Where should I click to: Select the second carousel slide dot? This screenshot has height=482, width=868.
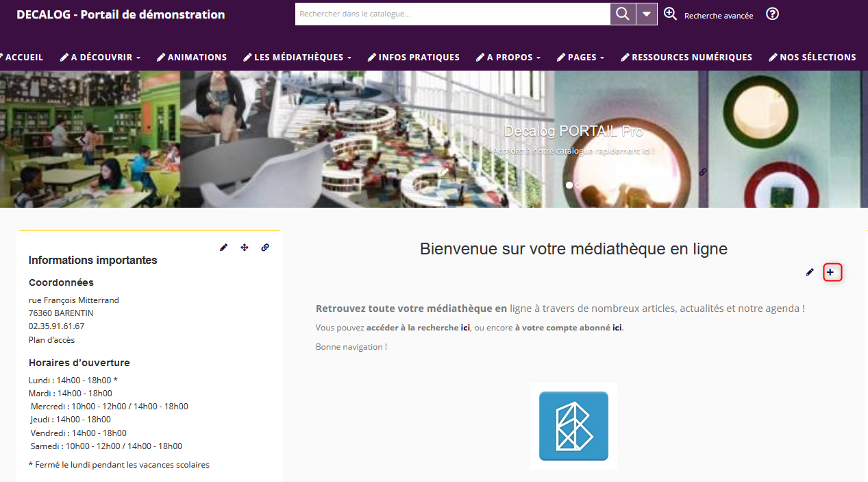[x=578, y=185]
